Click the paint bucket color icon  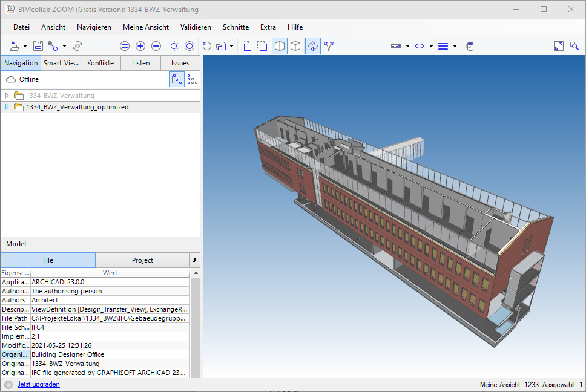470,47
